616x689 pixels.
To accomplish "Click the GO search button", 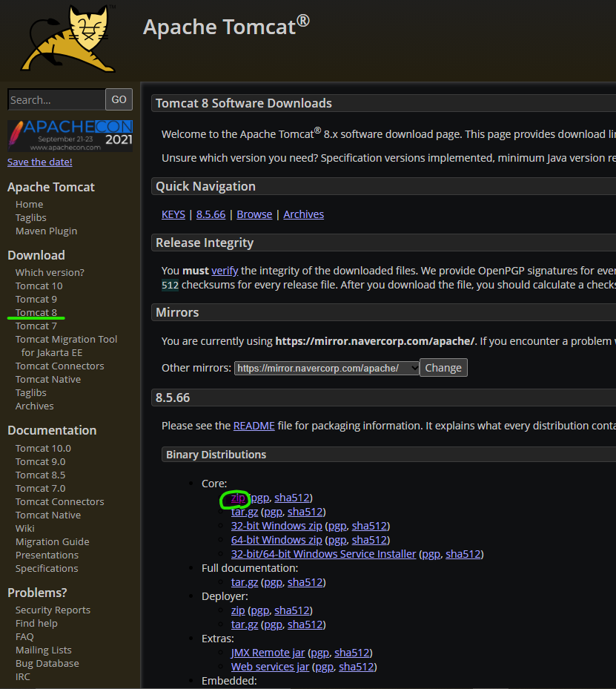I will coord(119,99).
